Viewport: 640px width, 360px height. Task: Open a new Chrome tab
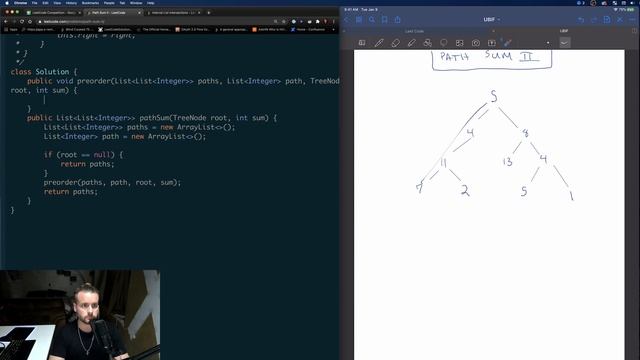pyautogui.click(x=209, y=13)
